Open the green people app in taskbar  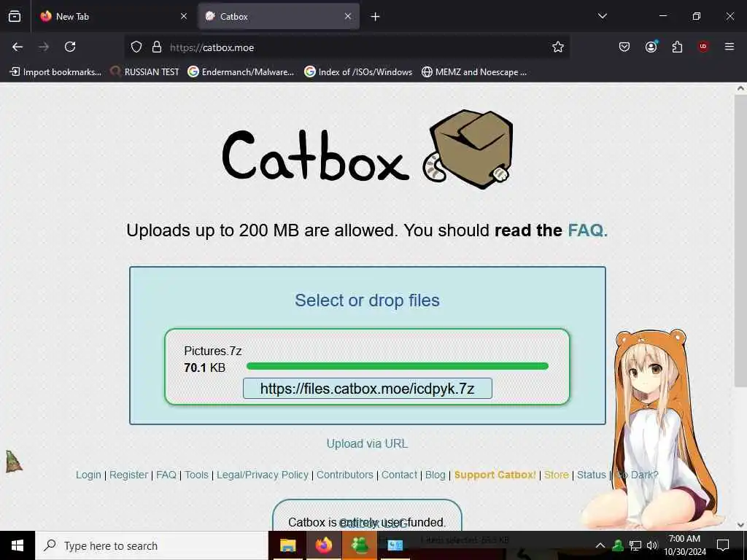359,545
